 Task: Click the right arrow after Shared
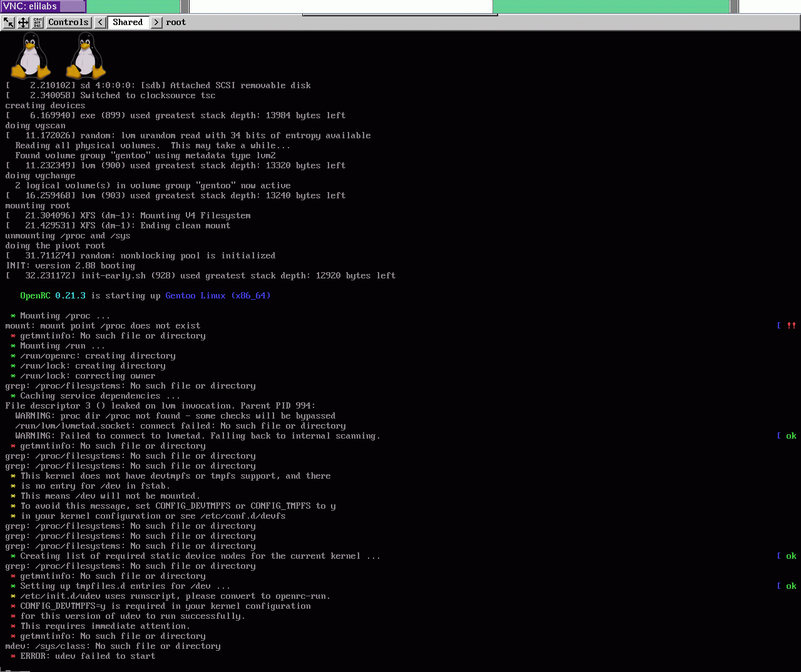point(156,23)
